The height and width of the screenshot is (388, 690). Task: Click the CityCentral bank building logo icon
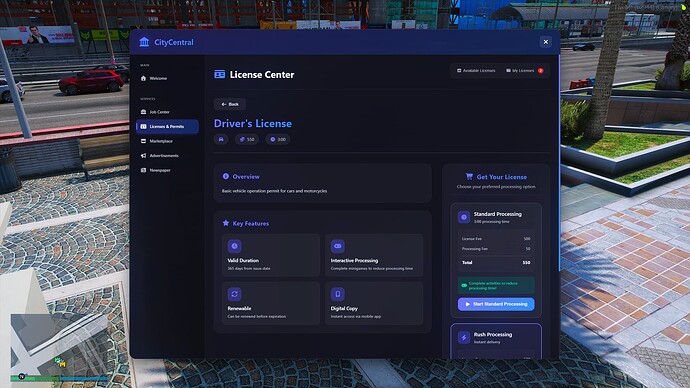coord(144,42)
